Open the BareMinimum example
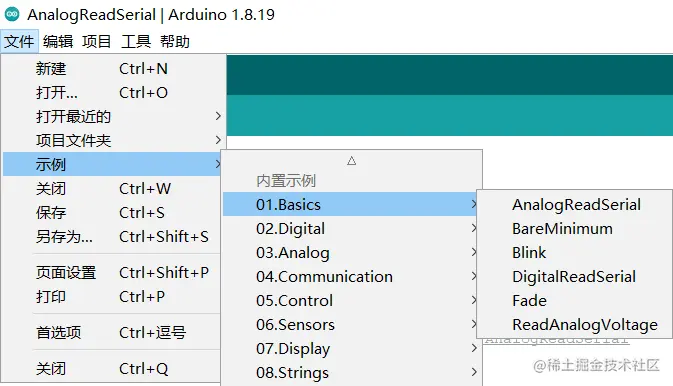Viewport: 673px width, 386px height. pos(575,228)
